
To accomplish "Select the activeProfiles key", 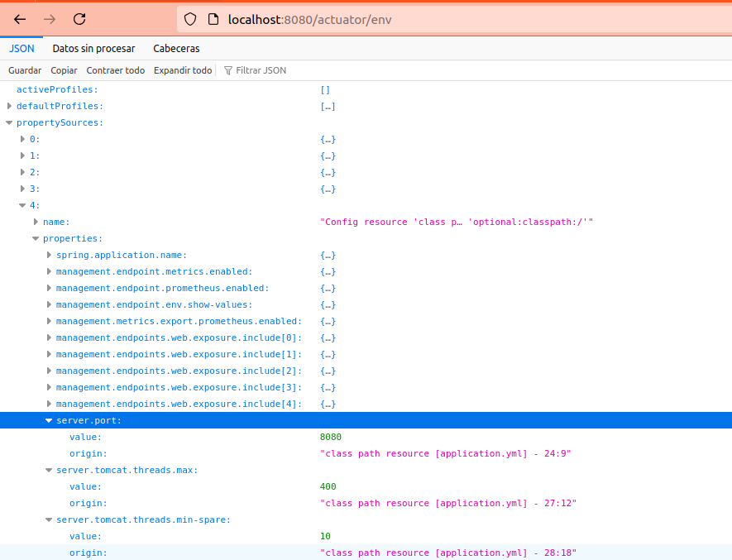I will pyautogui.click(x=57, y=89).
